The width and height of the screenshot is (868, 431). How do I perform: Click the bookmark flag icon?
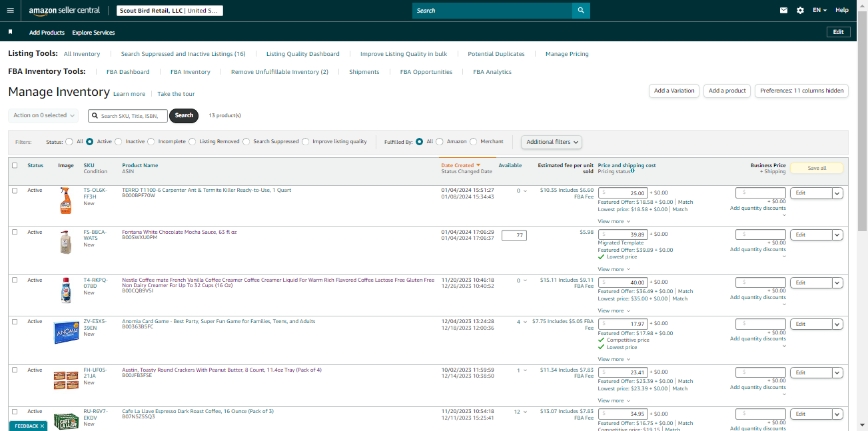pos(10,31)
